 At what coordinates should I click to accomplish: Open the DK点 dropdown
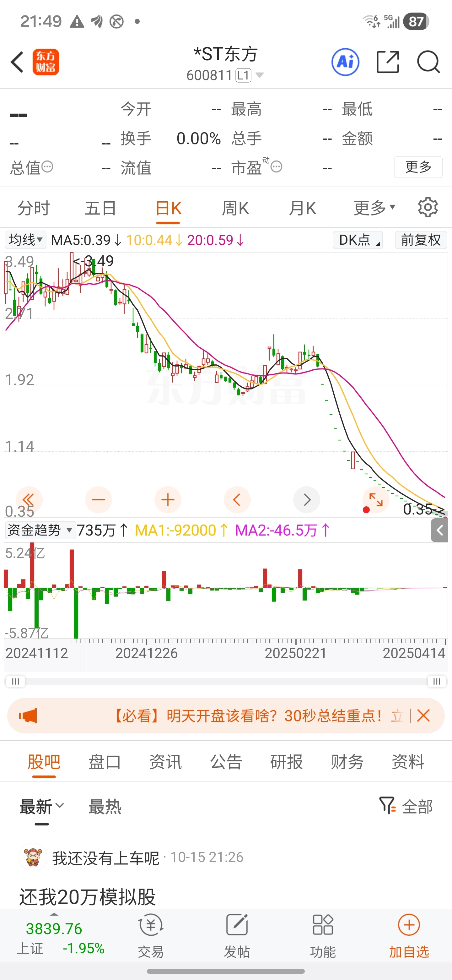(x=358, y=240)
